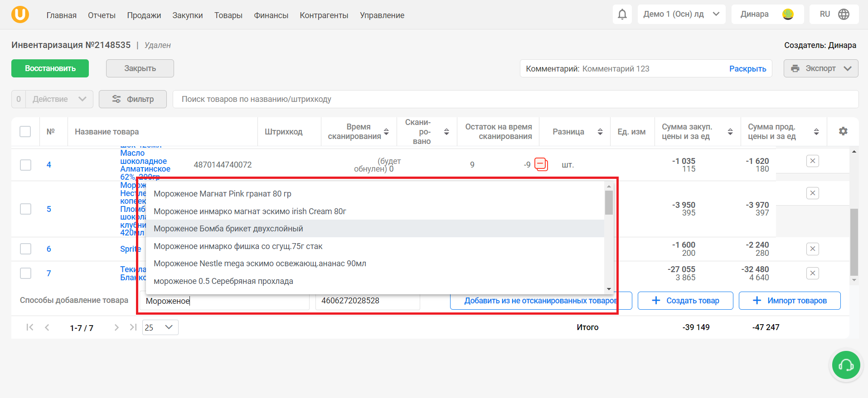Image resolution: width=868 pixels, height=398 pixels.
Task: Open Продажи menu
Action: click(144, 15)
